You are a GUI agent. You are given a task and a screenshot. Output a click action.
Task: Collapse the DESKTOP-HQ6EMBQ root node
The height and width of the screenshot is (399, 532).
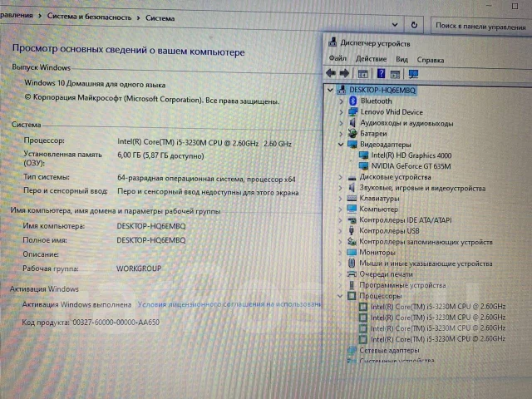point(330,90)
